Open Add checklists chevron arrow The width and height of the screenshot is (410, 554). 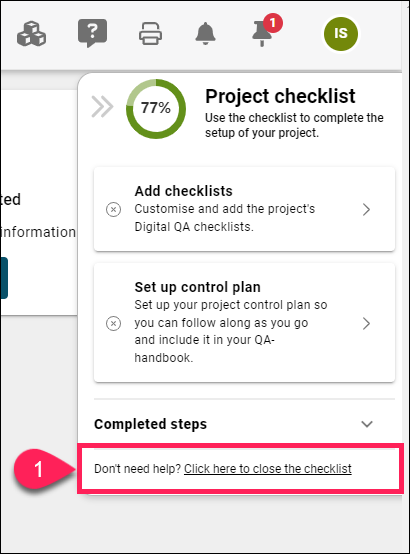[367, 210]
